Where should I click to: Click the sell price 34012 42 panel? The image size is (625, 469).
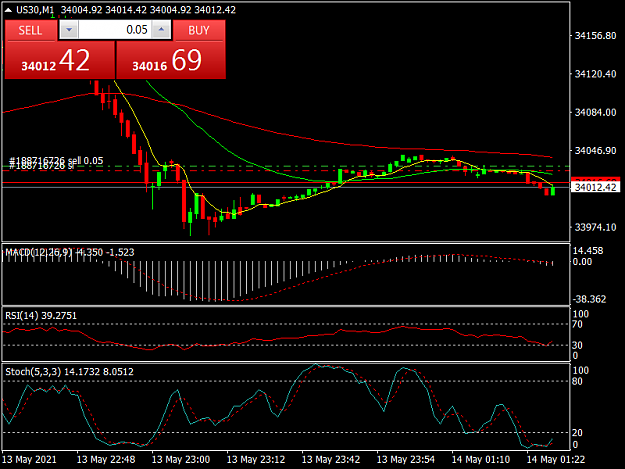[60, 60]
